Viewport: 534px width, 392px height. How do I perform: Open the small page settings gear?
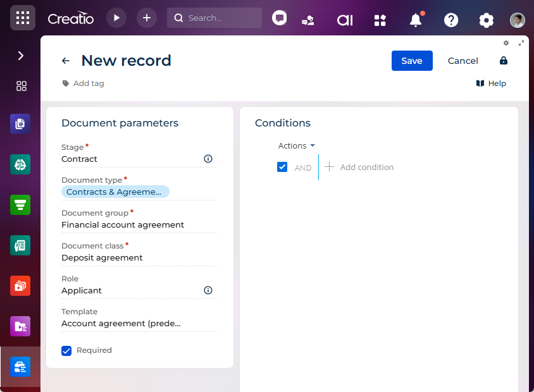click(x=506, y=43)
